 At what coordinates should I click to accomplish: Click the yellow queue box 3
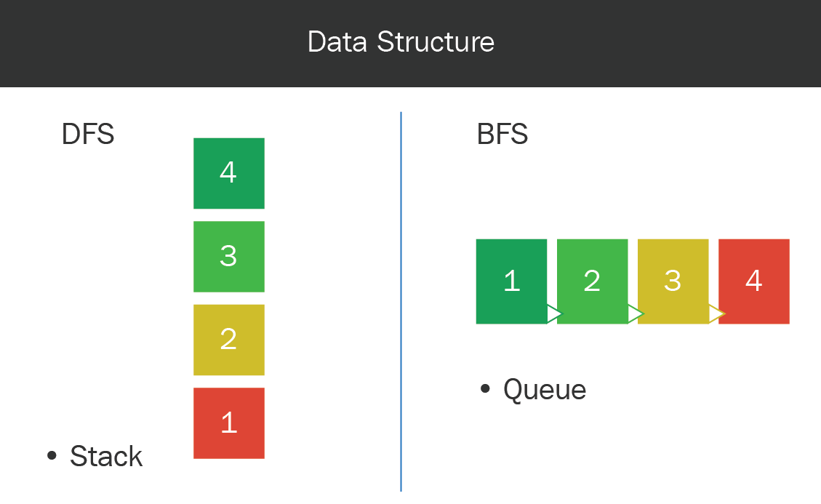pos(673,281)
